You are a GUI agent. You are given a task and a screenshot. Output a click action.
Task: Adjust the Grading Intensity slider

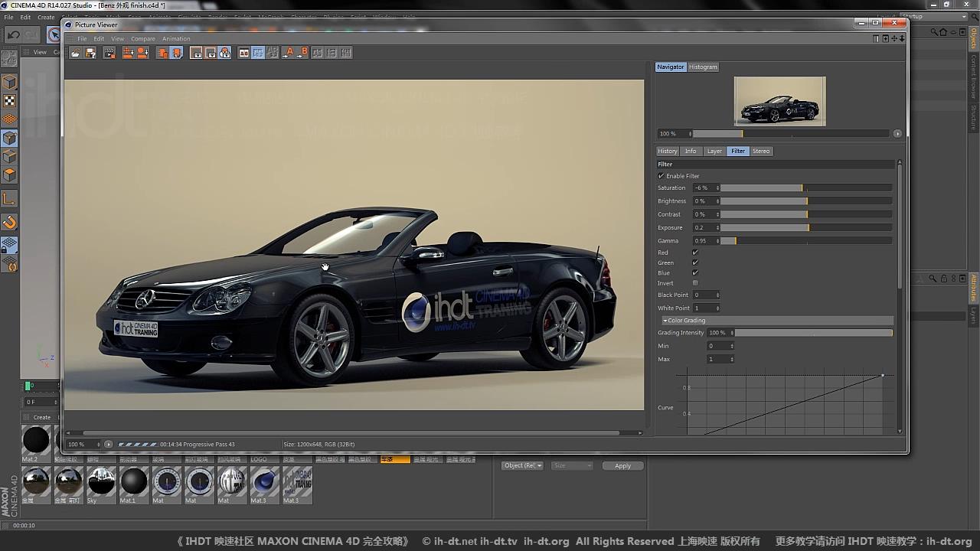(814, 333)
